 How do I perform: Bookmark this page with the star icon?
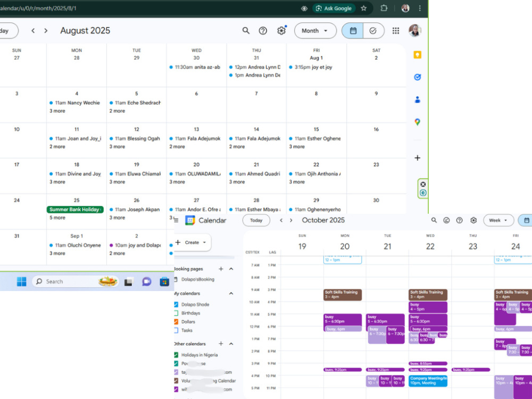pyautogui.click(x=364, y=8)
